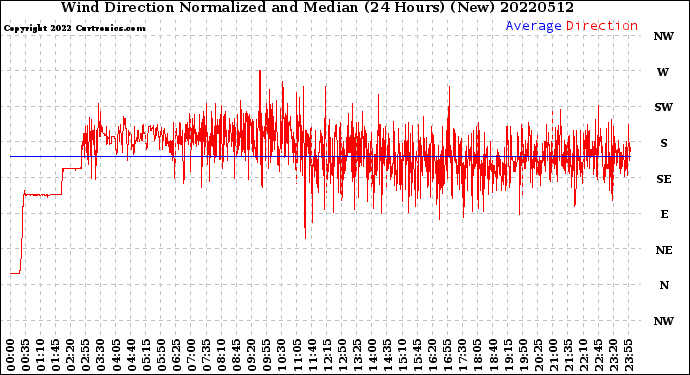690x375 pixels.
Task: Click the 'SW' direction axis label
Action: click(663, 107)
